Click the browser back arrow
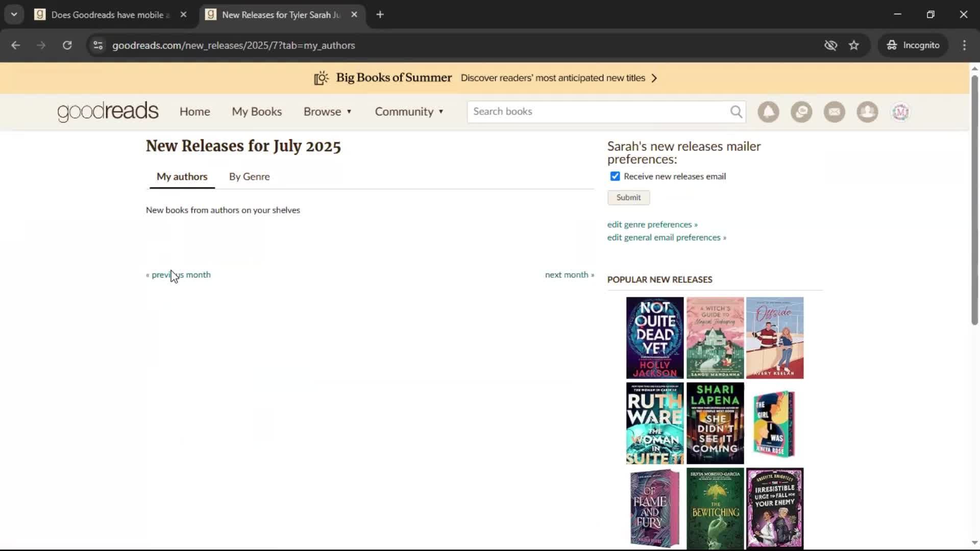 15,45
